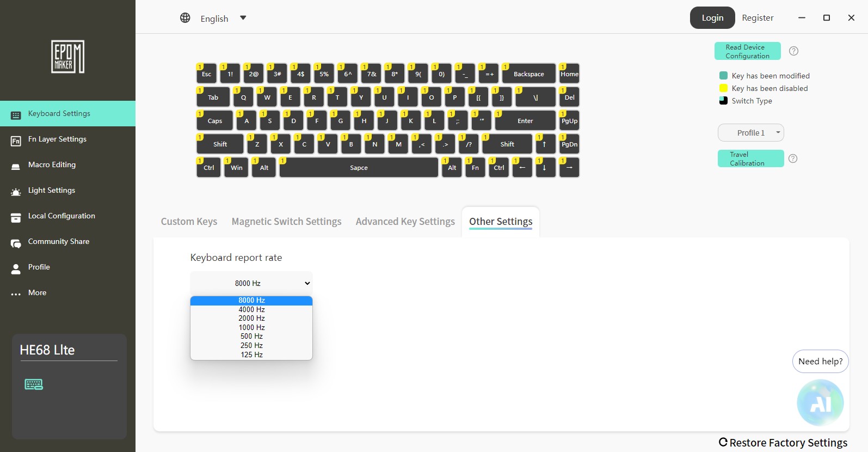Open the English language dropdown arrow
868x452 pixels.
(243, 18)
